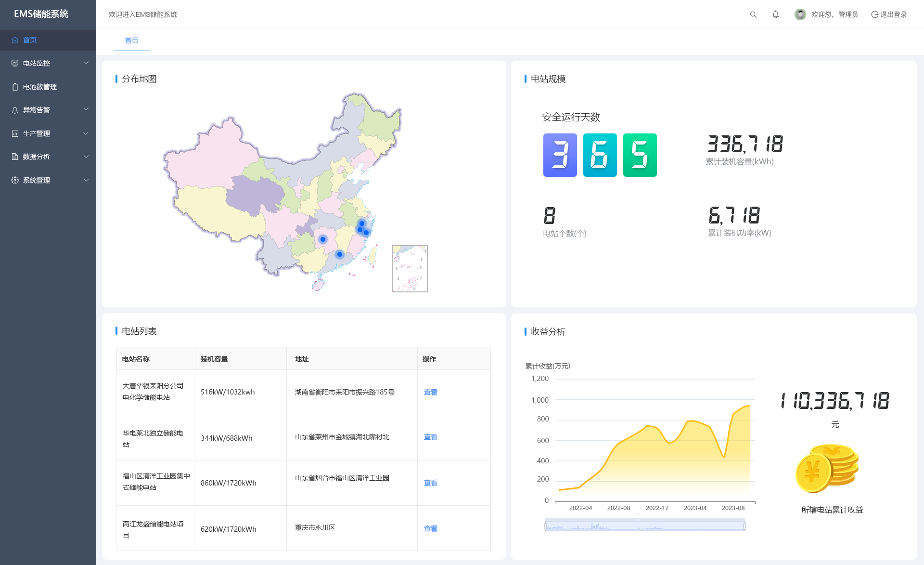Image resolution: width=924 pixels, height=565 pixels.
Task: Expand the 生产管理 submenu arrow
Action: [x=86, y=133]
